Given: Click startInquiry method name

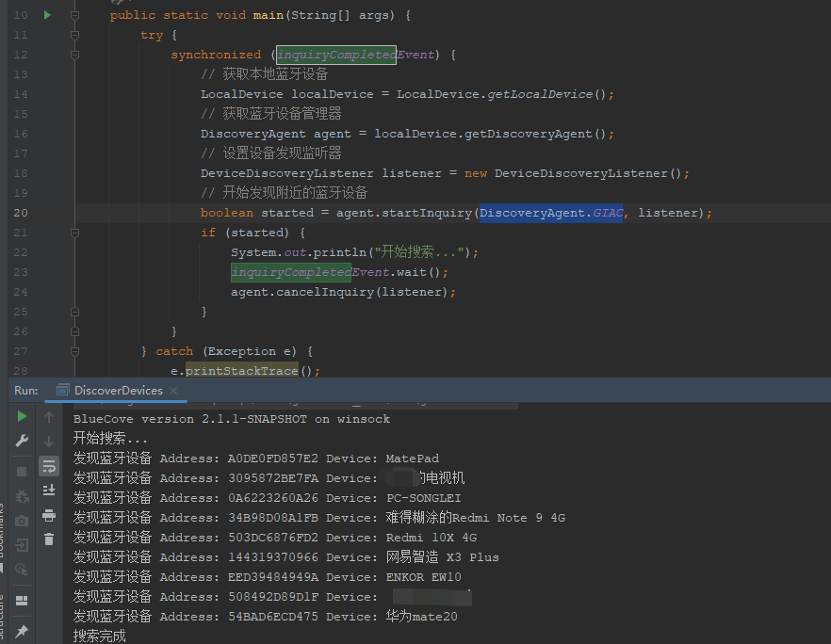Looking at the screenshot, I should (427, 213).
